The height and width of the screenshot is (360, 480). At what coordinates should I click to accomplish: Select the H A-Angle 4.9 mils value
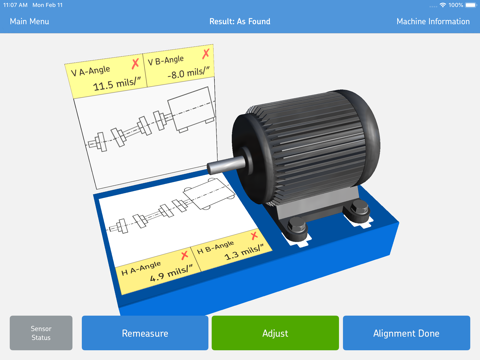click(x=171, y=274)
